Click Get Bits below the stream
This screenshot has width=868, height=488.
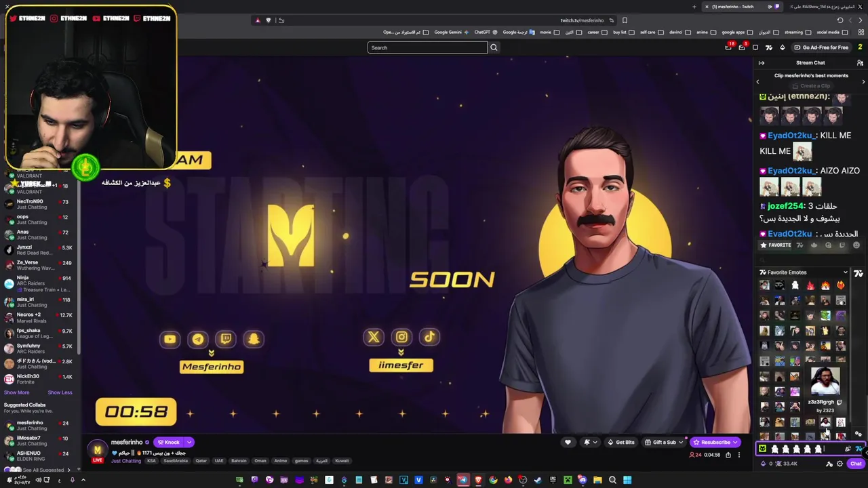tap(620, 443)
